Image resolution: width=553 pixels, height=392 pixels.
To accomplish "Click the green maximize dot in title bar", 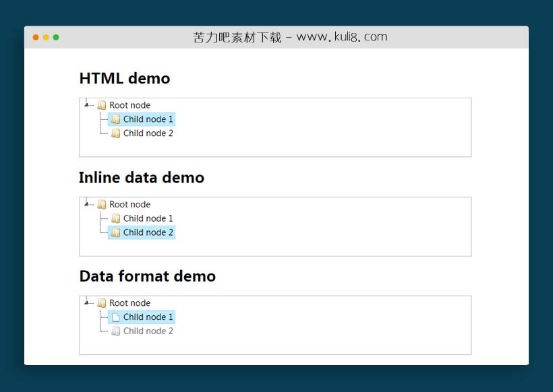I will 56,37.
